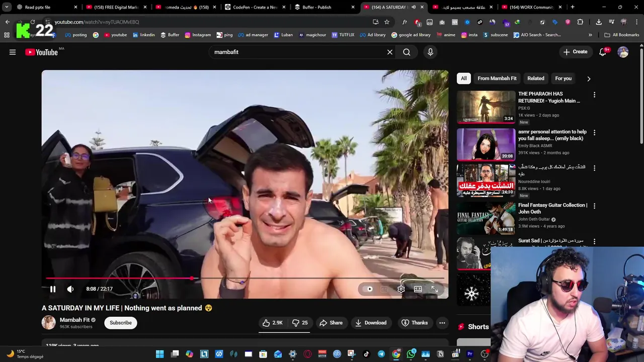Clear the search query with X

pyautogui.click(x=390, y=52)
